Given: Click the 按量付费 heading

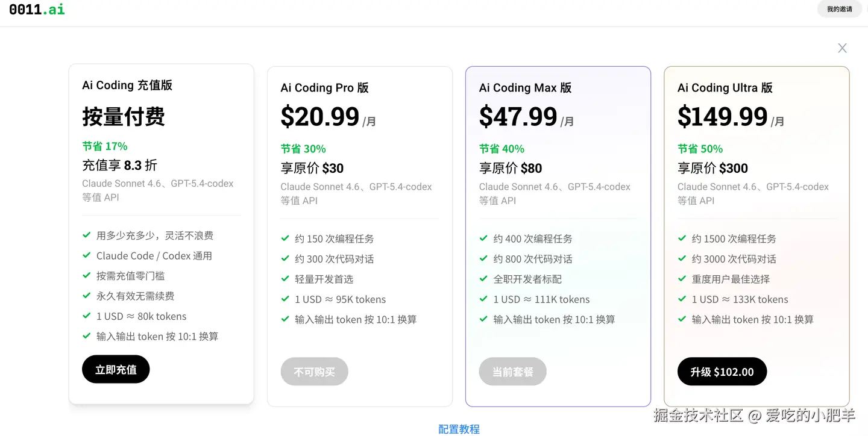Looking at the screenshot, I should [x=124, y=117].
